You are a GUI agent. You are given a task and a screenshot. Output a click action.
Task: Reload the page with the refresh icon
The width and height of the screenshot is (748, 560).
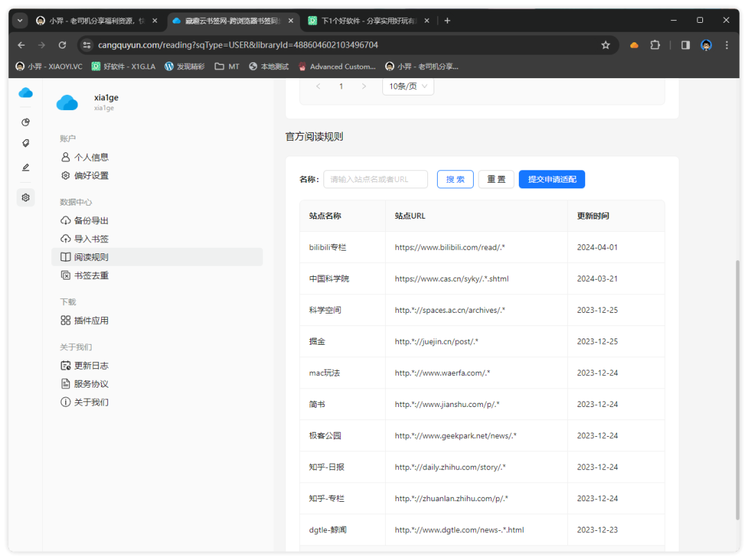[62, 45]
